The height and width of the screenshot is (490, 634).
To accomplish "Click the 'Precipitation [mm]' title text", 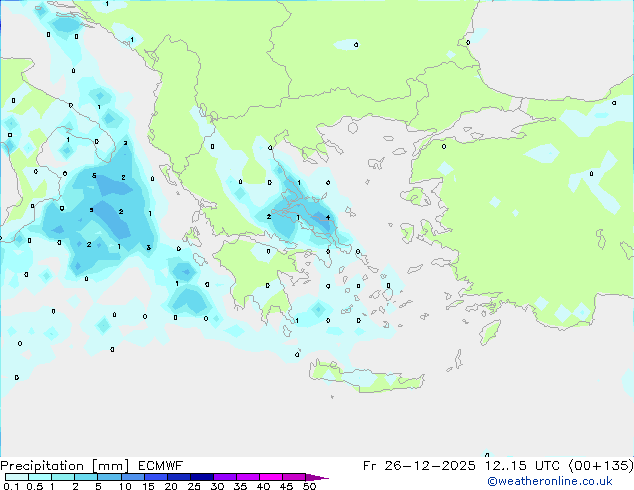I will click(65, 466).
